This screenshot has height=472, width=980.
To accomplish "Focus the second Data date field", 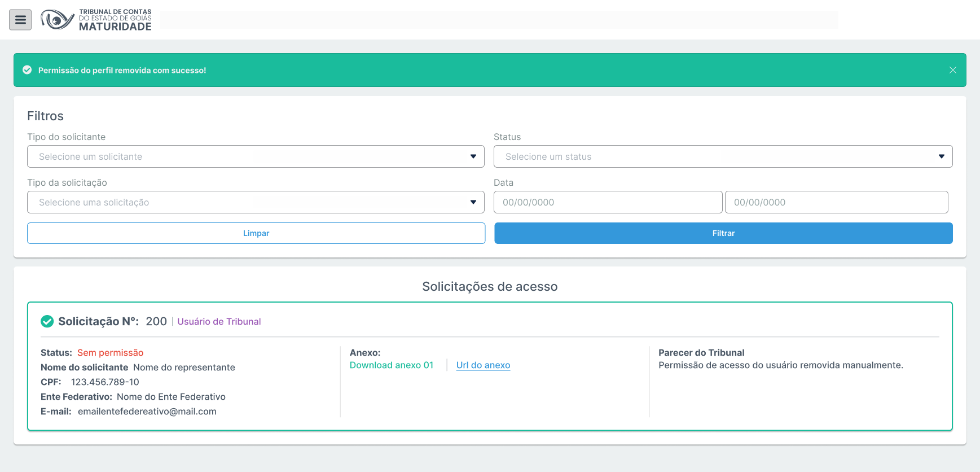I will tap(836, 202).
